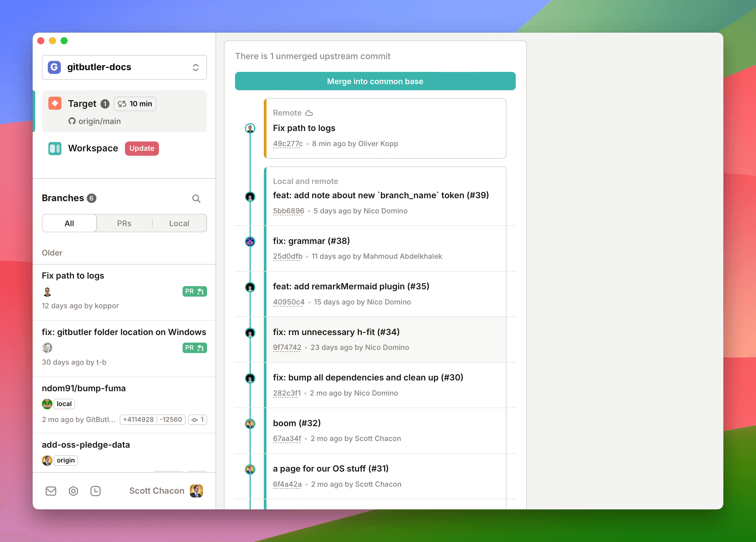Click the origin tag on add-oss-pledge-data
Screen dimensions: 756x542
pyautogui.click(x=66, y=460)
